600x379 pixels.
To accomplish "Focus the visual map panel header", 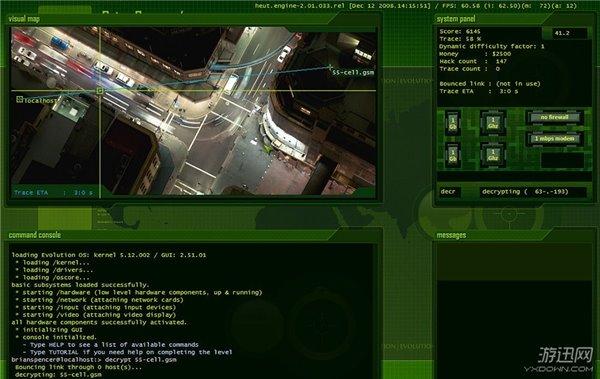I will point(24,19).
